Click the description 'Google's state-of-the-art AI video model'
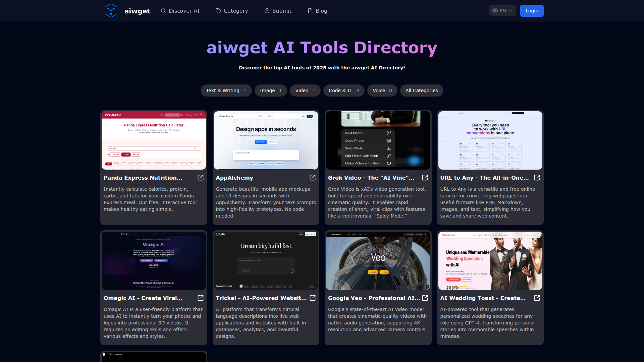 [x=377, y=319]
